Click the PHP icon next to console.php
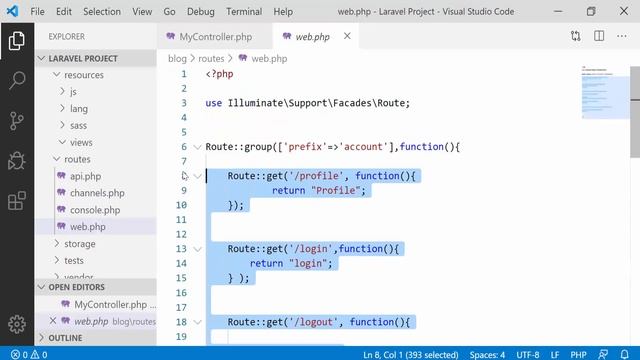Image resolution: width=640 pixels, height=360 pixels. 61,210
